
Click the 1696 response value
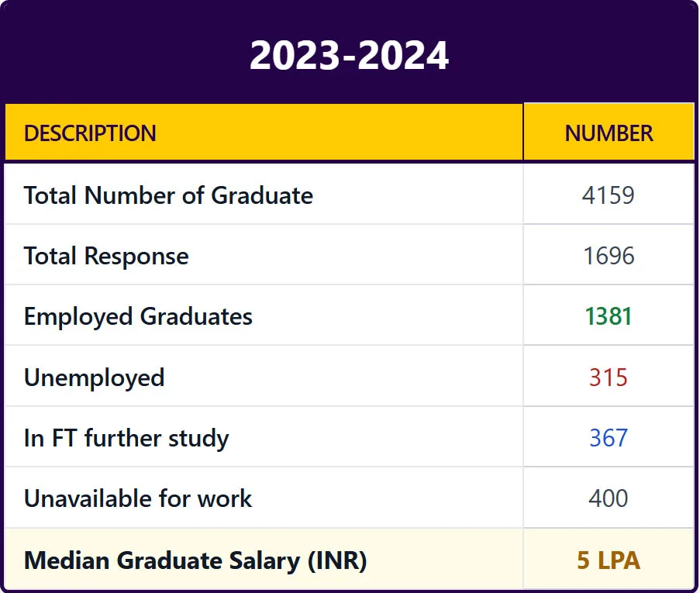[609, 256]
